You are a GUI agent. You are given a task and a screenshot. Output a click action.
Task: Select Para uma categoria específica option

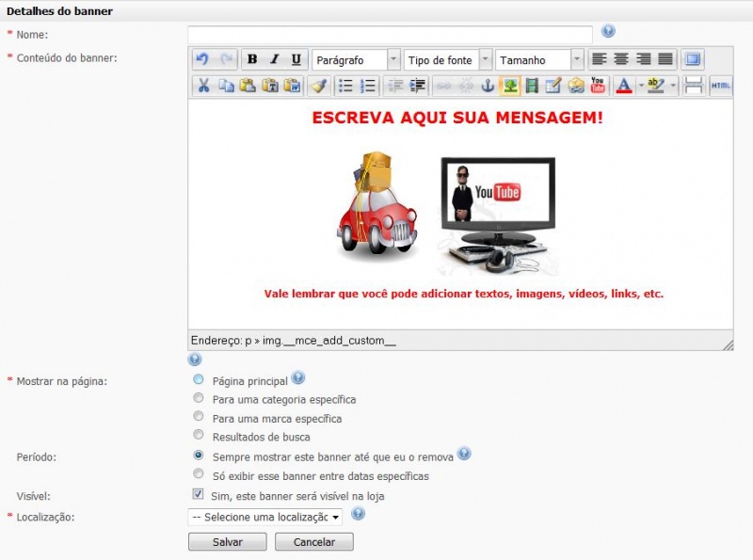coord(199,398)
